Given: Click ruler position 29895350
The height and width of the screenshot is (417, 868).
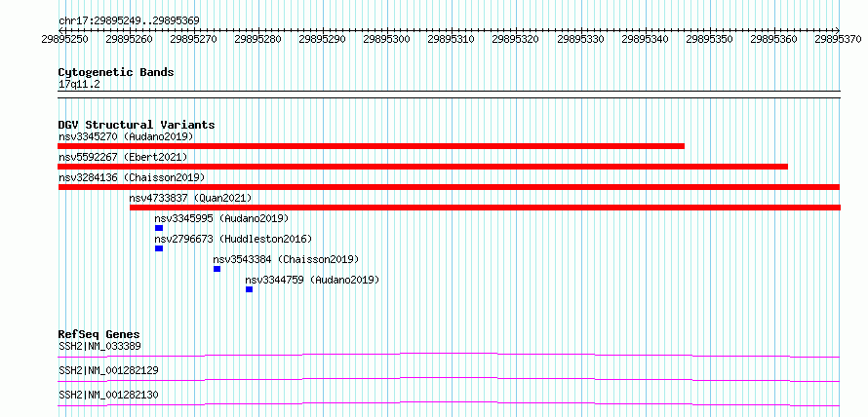Looking at the screenshot, I should click(710, 39).
